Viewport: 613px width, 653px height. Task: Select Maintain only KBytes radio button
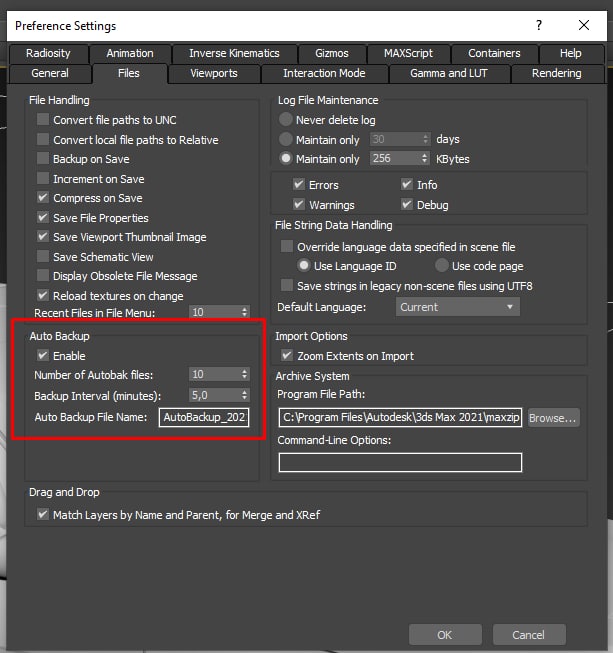pos(286,159)
